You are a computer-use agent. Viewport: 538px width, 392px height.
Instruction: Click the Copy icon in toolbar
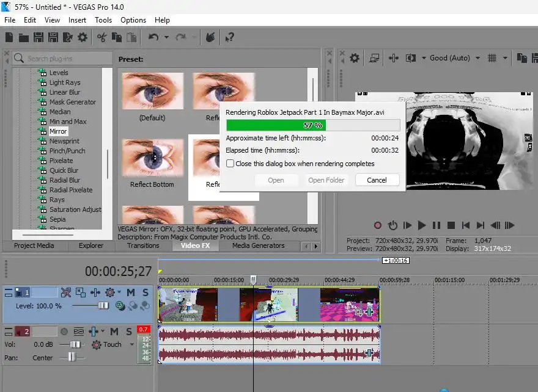[x=117, y=37]
